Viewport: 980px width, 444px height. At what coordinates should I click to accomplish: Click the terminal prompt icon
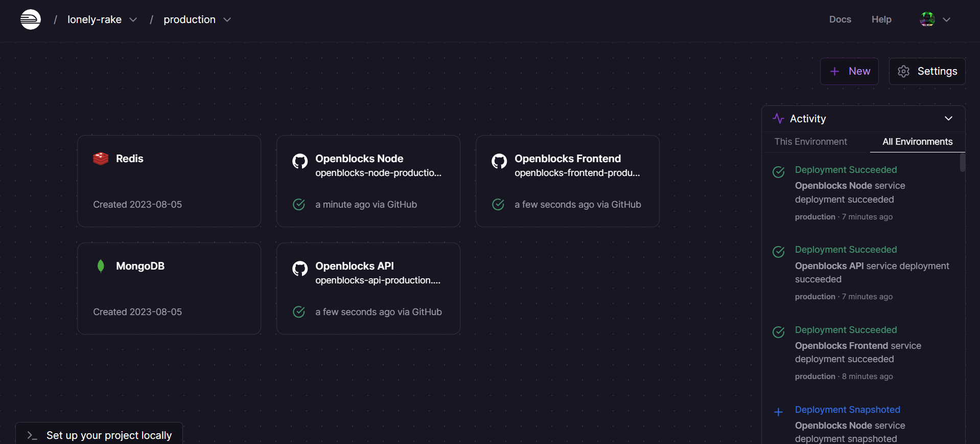32,435
